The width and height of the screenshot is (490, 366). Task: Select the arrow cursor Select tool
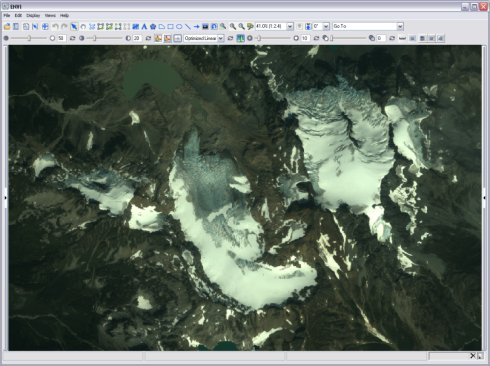[74, 26]
